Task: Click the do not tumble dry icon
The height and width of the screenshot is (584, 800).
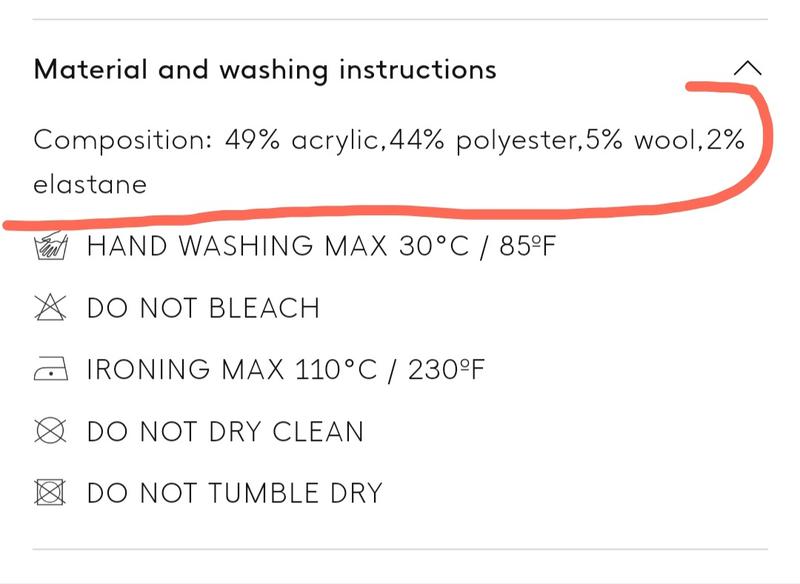Action: (x=50, y=493)
